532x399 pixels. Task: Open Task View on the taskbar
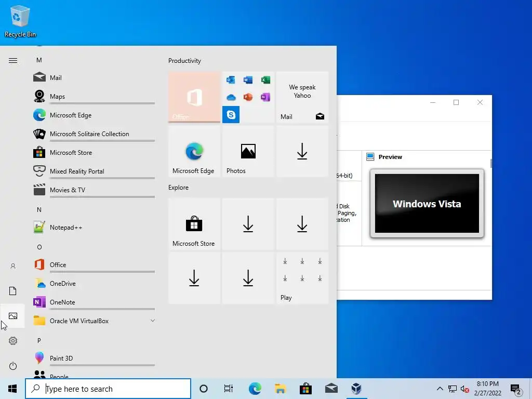[x=229, y=389]
